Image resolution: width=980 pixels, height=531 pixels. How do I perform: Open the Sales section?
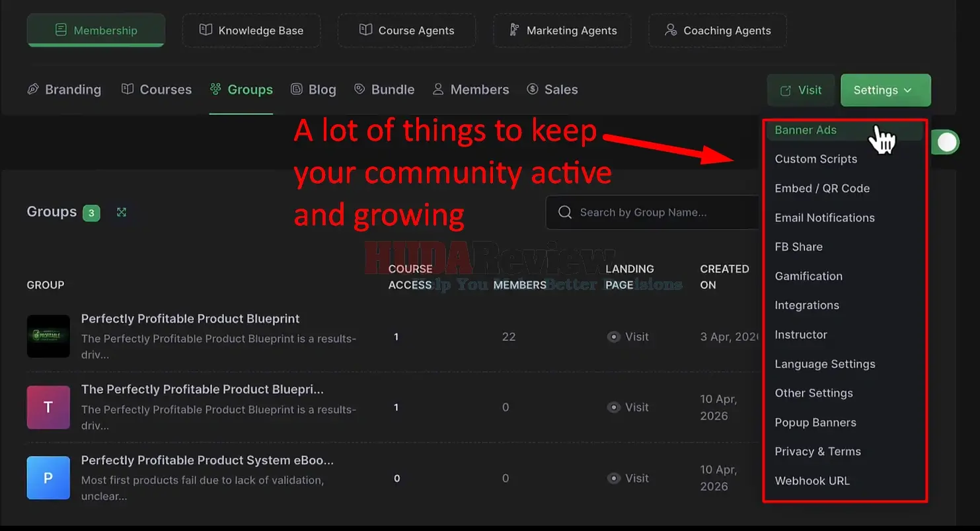pyautogui.click(x=552, y=89)
